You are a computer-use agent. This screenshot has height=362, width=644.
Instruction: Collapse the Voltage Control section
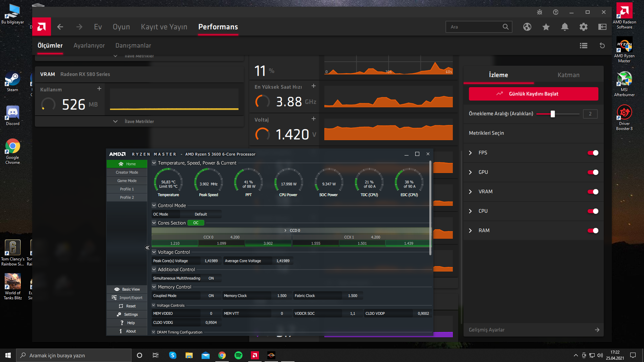pyautogui.click(x=154, y=252)
